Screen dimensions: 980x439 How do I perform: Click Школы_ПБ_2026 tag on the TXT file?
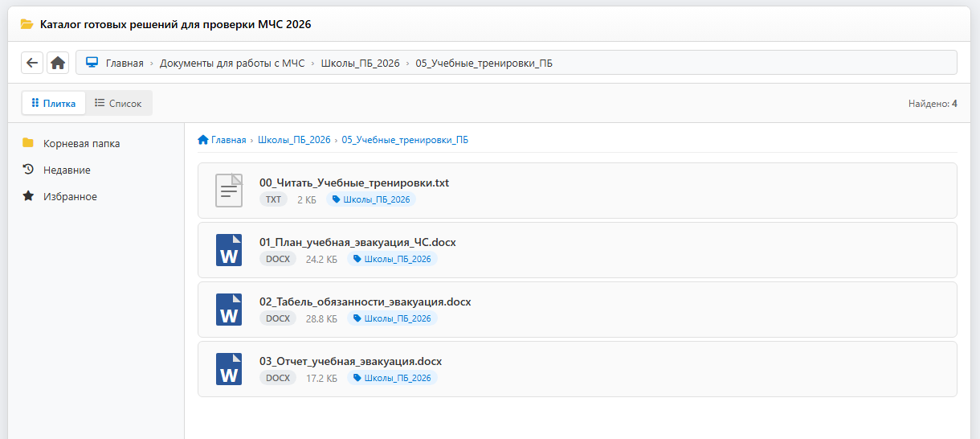(x=370, y=199)
